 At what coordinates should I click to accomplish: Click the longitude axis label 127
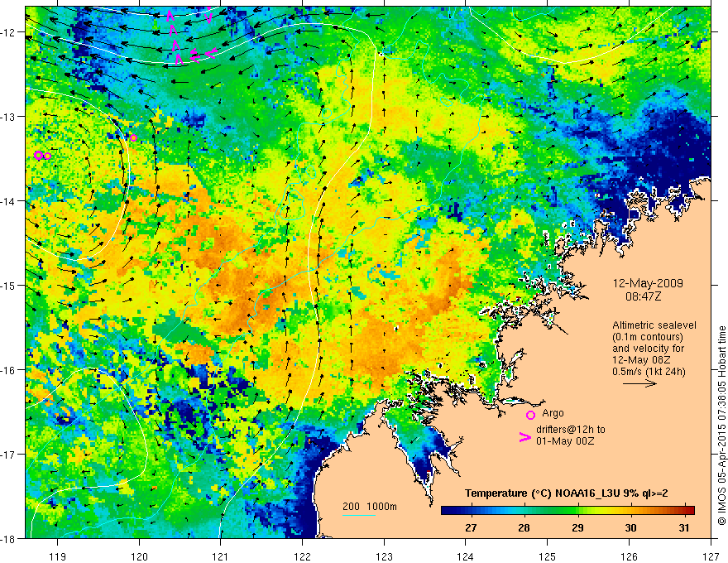click(711, 556)
